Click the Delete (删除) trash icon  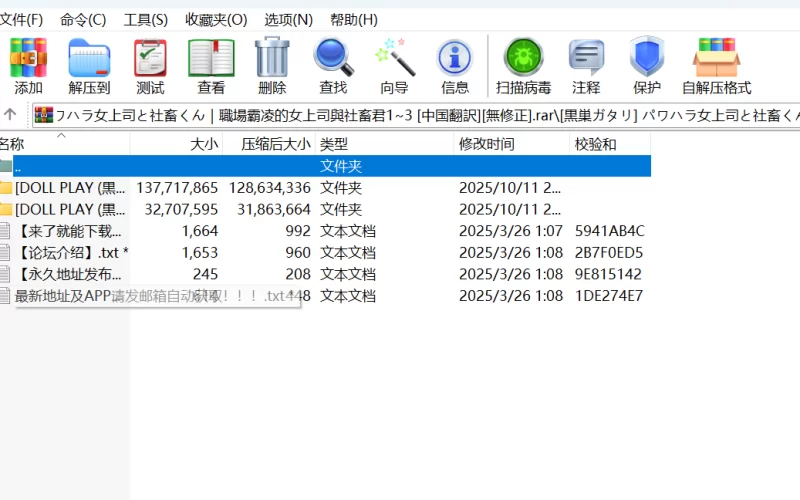(x=272, y=65)
